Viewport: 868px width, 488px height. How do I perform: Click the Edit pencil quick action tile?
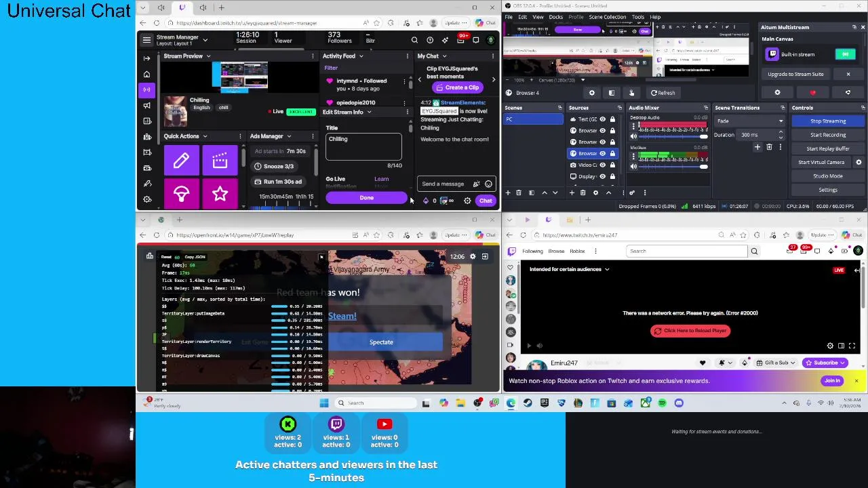tap(181, 161)
